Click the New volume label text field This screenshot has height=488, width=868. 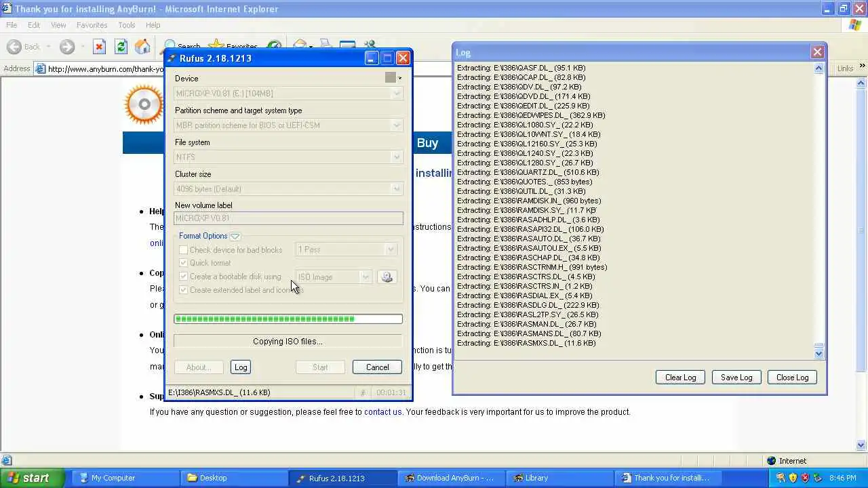(x=288, y=218)
